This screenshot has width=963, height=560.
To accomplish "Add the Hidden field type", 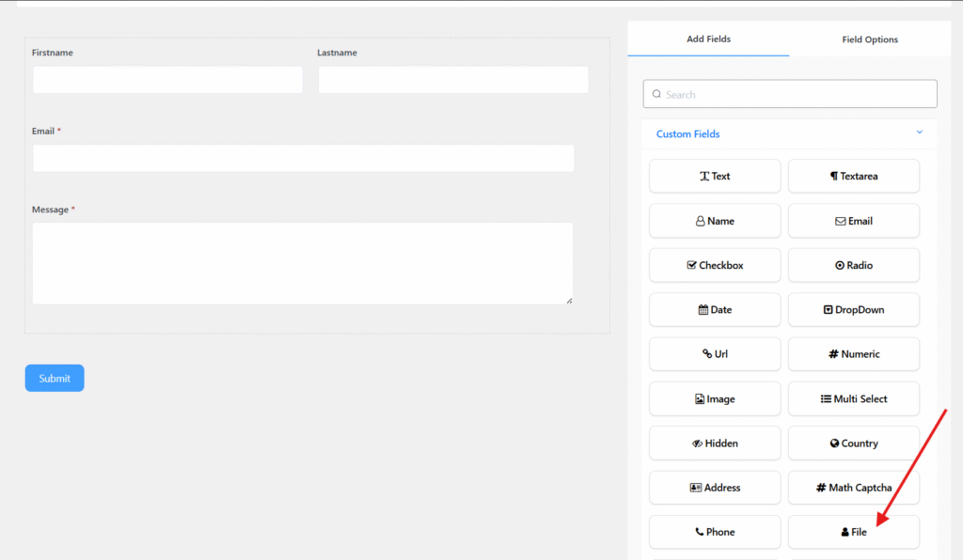I will click(715, 443).
